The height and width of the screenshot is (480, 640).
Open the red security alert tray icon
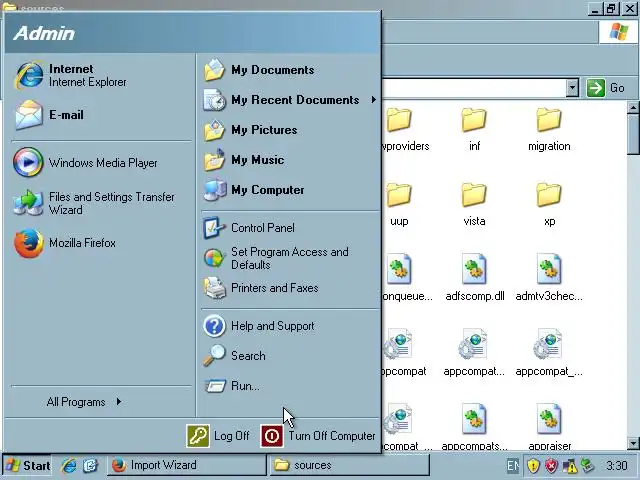(x=551, y=466)
